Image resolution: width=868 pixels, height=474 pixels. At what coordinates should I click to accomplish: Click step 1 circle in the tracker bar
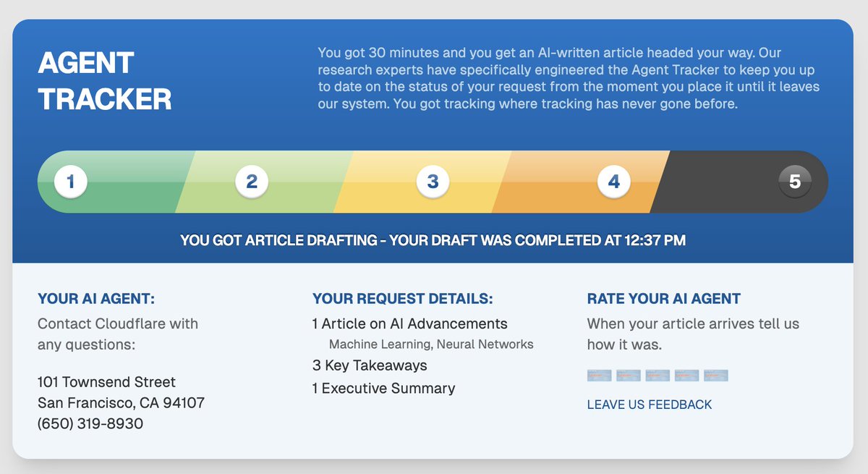click(71, 182)
